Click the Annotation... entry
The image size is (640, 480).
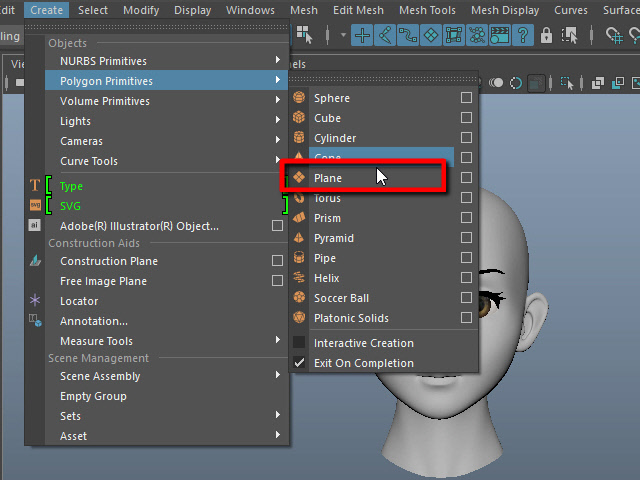[x=94, y=321]
